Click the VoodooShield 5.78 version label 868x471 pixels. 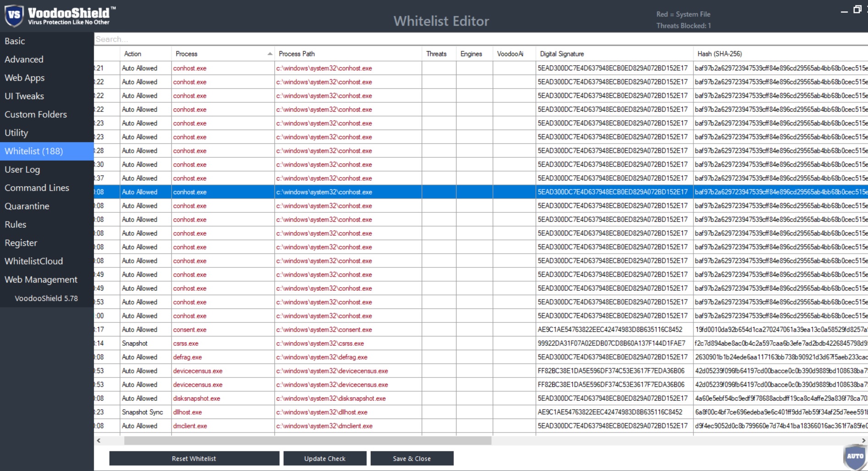tap(46, 298)
